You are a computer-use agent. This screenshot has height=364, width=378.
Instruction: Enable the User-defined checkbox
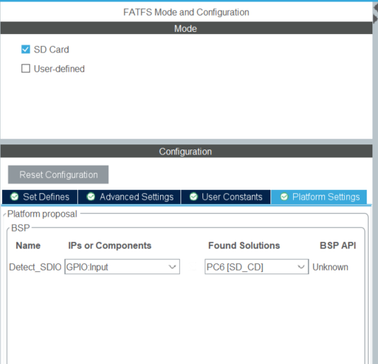[x=26, y=69]
